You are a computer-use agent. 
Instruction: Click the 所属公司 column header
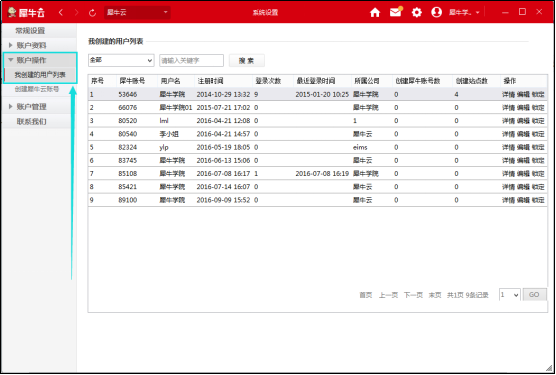pos(367,81)
